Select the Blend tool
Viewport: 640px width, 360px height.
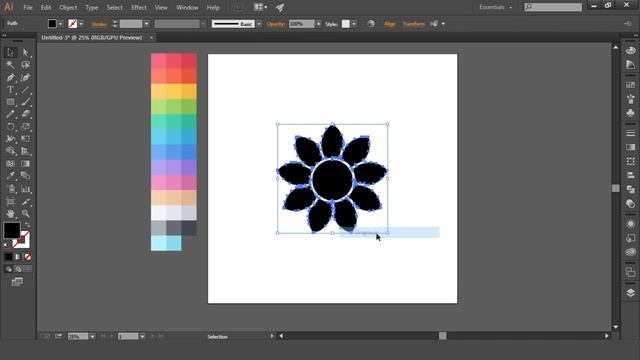[25, 176]
